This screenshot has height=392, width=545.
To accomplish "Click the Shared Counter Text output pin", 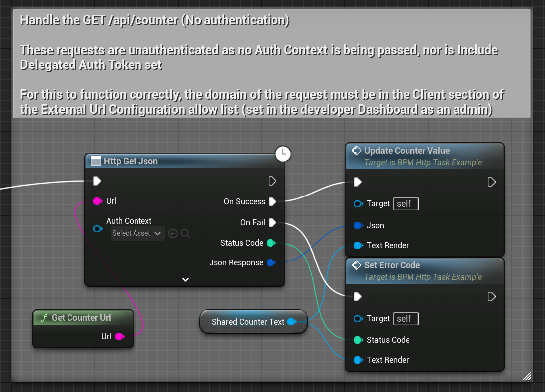I will [x=291, y=322].
